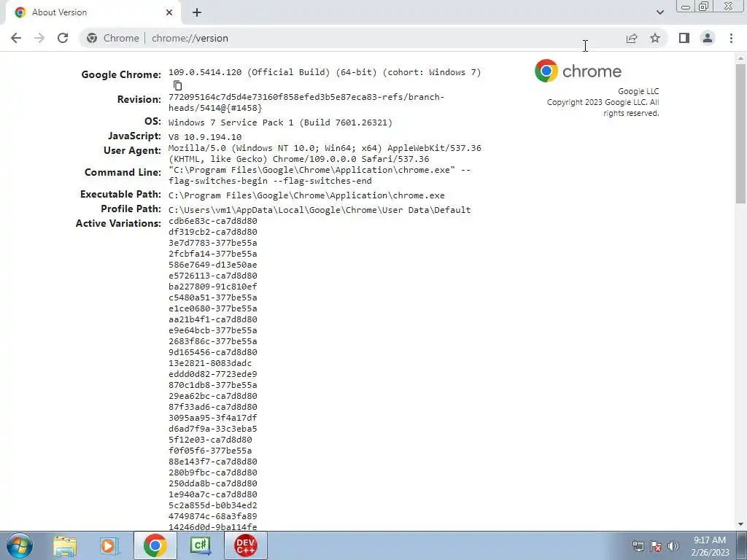Open Windows Explorer from the taskbar
The image size is (747, 560).
point(65,545)
